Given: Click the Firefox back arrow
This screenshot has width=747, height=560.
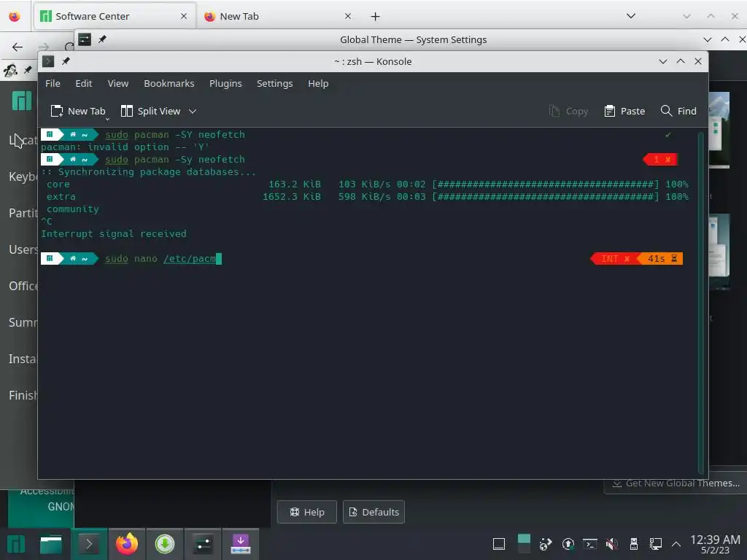Looking at the screenshot, I should pyautogui.click(x=18, y=47).
